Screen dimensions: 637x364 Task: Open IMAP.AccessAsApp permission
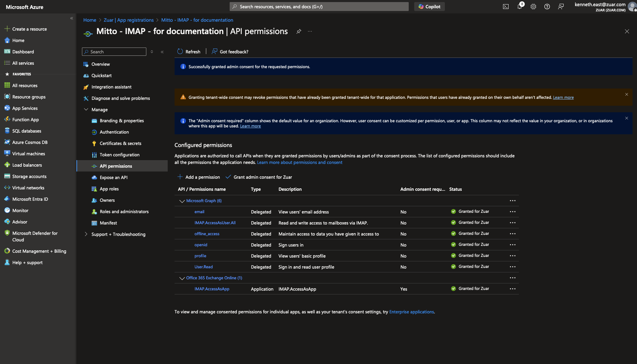212,289
